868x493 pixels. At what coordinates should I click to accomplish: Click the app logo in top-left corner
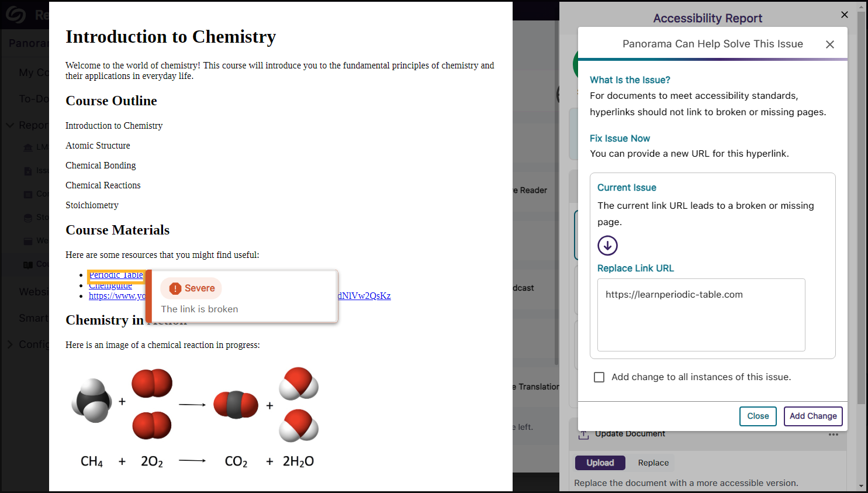click(16, 15)
